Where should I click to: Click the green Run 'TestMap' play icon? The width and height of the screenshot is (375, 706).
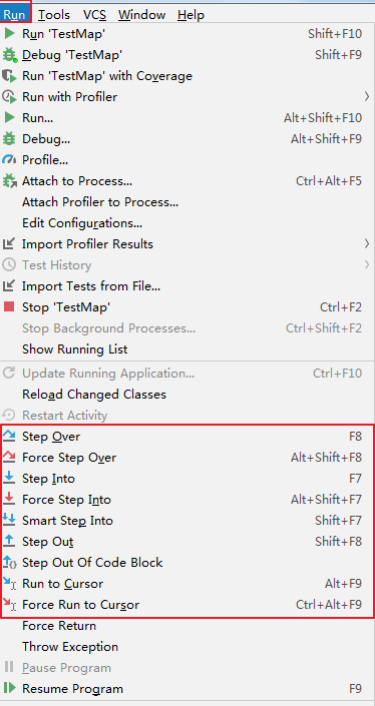(9, 33)
